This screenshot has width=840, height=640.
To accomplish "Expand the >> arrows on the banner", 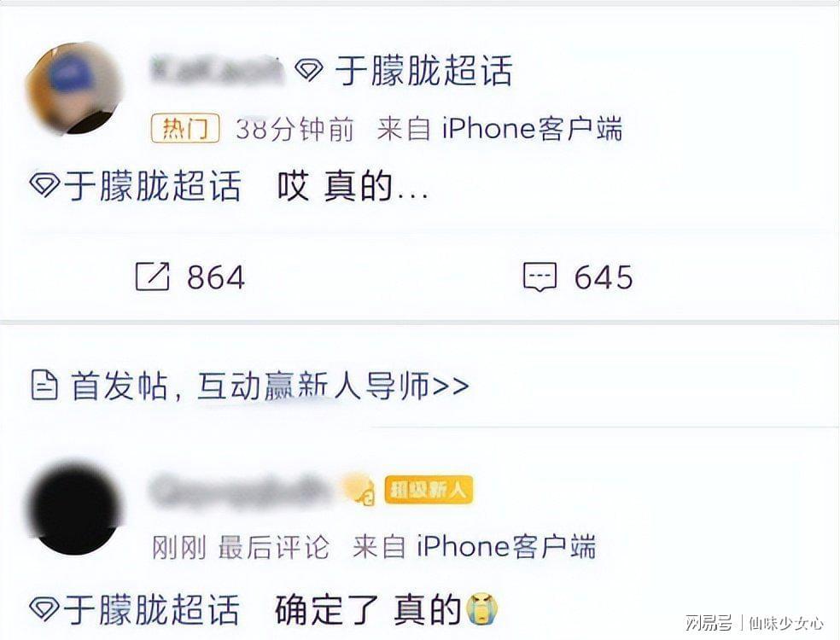I will 450,386.
